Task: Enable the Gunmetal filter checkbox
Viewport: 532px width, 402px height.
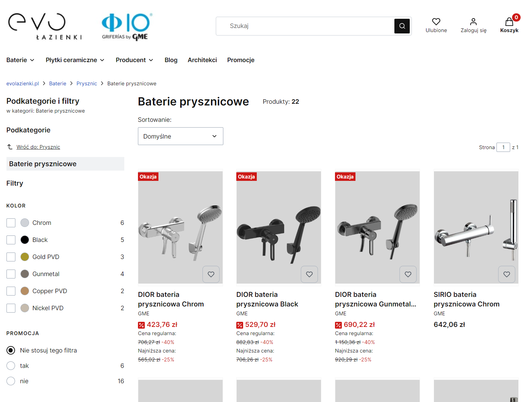Action: 11,274
